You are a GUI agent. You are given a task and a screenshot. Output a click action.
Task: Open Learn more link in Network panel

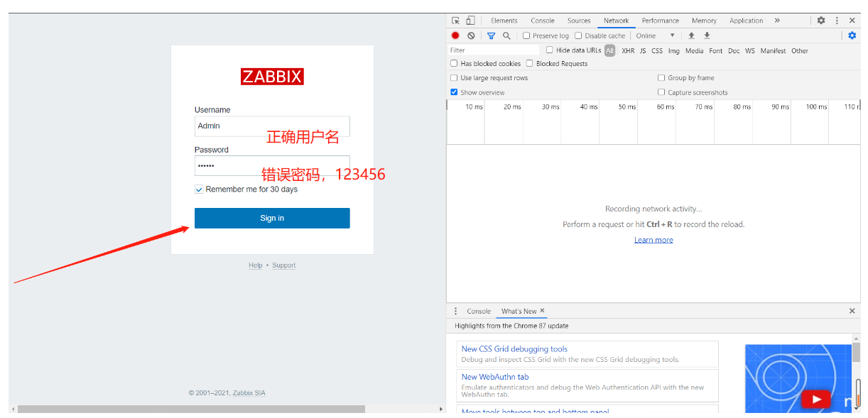point(653,240)
